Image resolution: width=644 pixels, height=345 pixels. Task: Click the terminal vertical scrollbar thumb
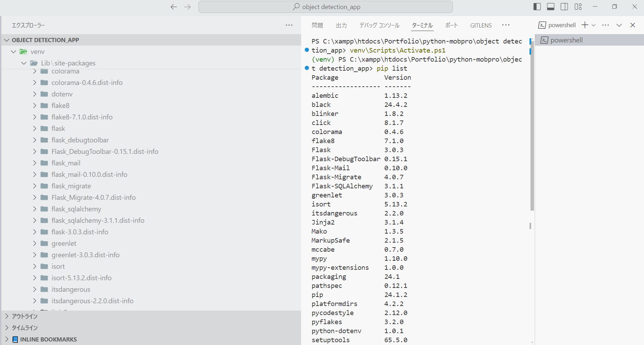(532, 125)
